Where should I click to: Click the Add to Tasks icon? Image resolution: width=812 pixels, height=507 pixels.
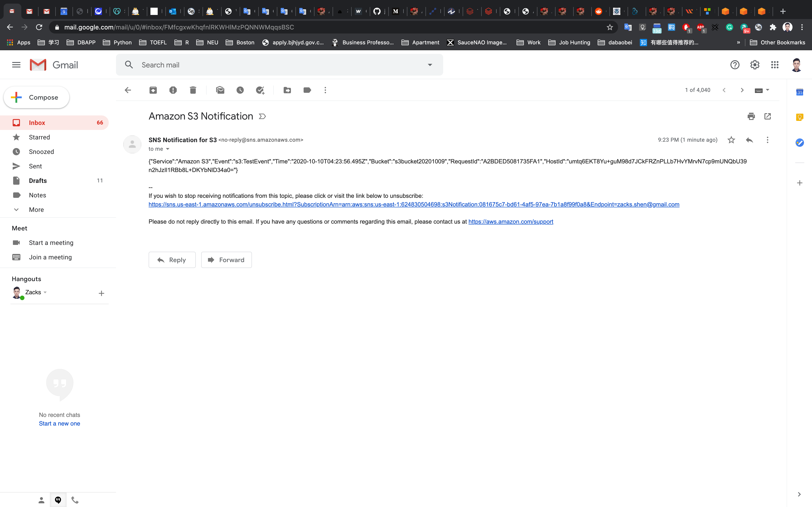click(260, 90)
